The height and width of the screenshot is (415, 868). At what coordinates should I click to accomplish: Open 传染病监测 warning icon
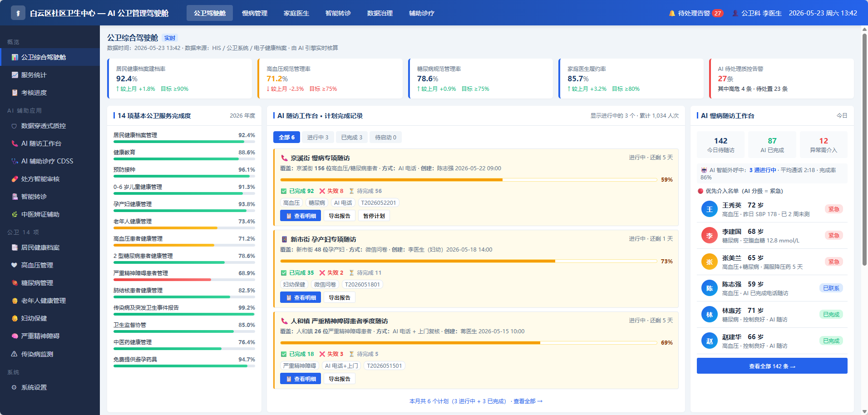point(15,354)
